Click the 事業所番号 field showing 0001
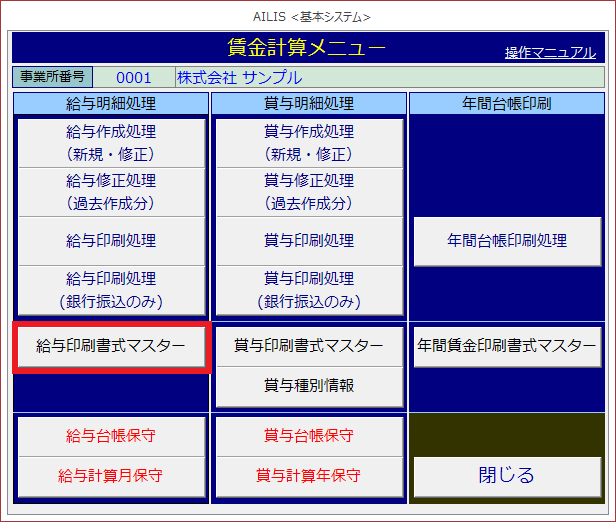This screenshot has height=522, width=616. tap(134, 77)
